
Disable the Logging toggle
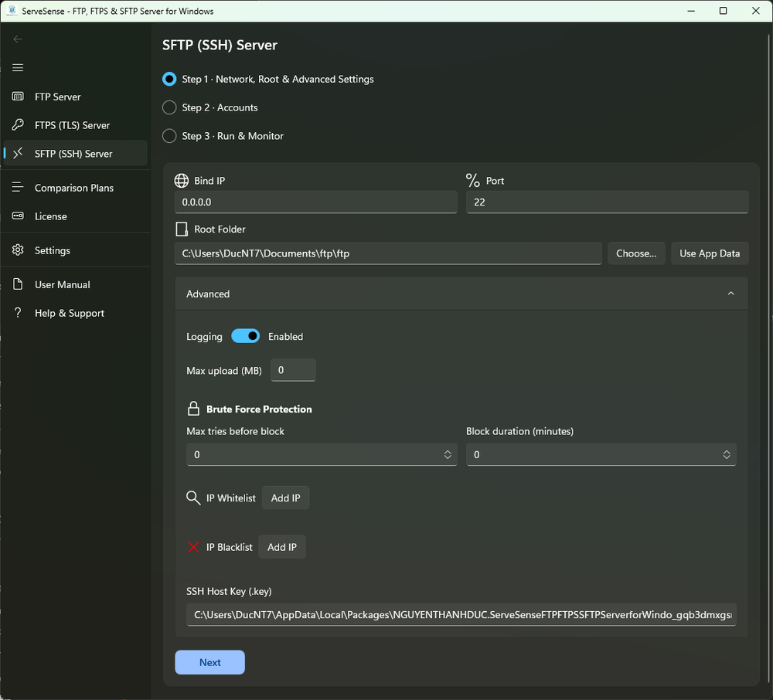(x=246, y=336)
